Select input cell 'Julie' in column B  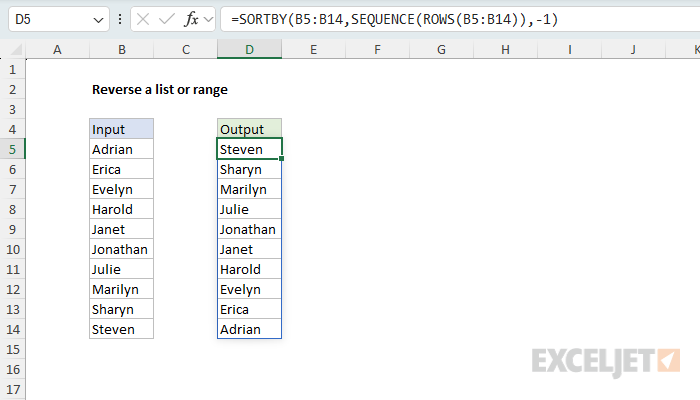tap(121, 269)
